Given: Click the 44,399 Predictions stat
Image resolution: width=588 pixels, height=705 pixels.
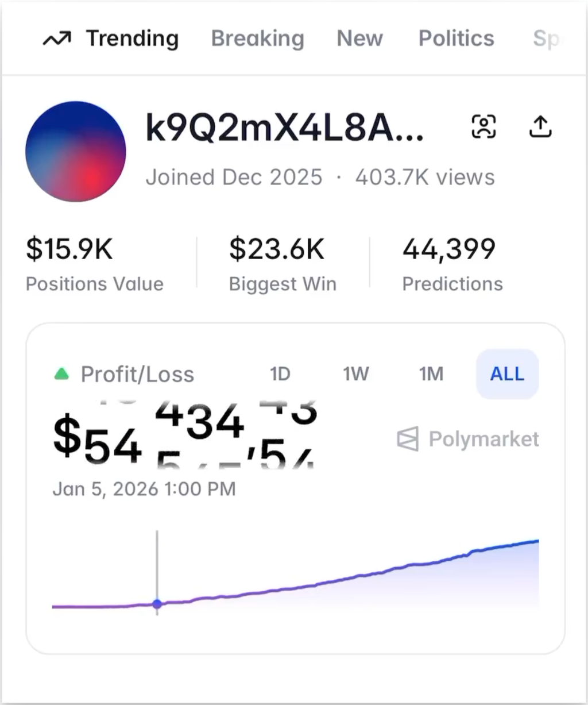Looking at the screenshot, I should pyautogui.click(x=449, y=249).
